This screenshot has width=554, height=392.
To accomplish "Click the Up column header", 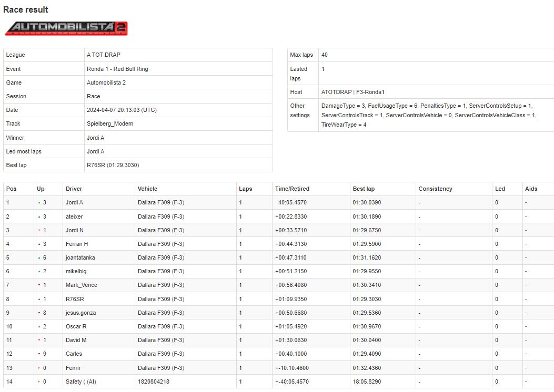I will point(41,189).
